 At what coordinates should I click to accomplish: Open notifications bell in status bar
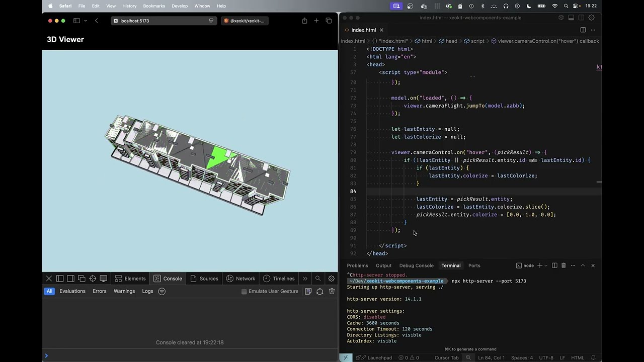coord(593,358)
